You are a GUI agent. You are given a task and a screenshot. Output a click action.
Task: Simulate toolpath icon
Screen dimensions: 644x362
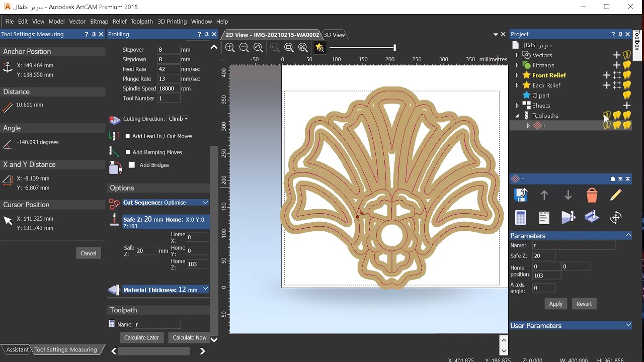(x=568, y=218)
